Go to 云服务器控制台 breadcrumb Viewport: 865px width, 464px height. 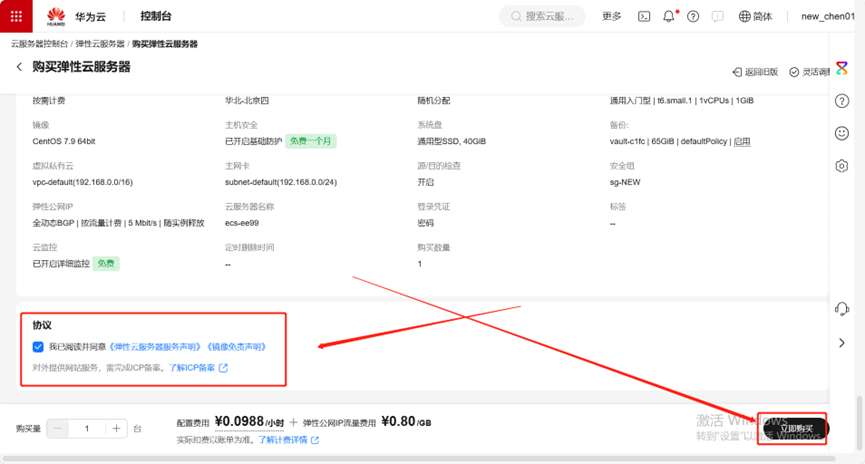coord(40,44)
